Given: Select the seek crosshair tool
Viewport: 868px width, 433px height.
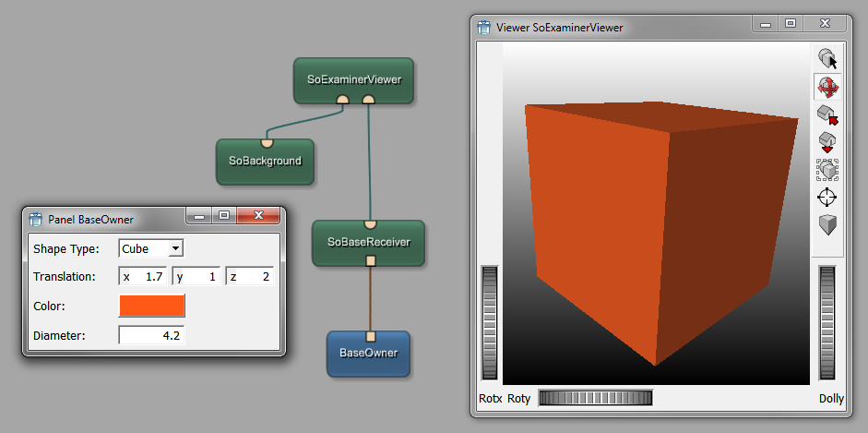Looking at the screenshot, I should point(827,197).
